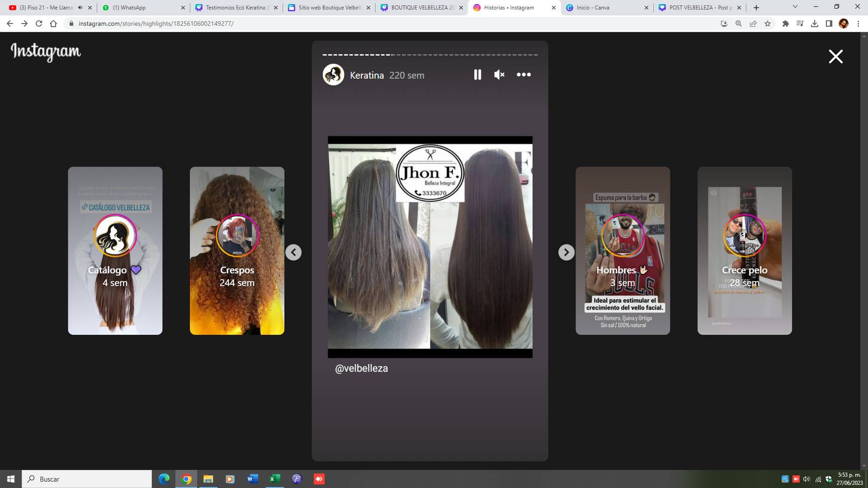This screenshot has height=488, width=868.
Task: Go to next story with right chevron
Action: coord(566,252)
